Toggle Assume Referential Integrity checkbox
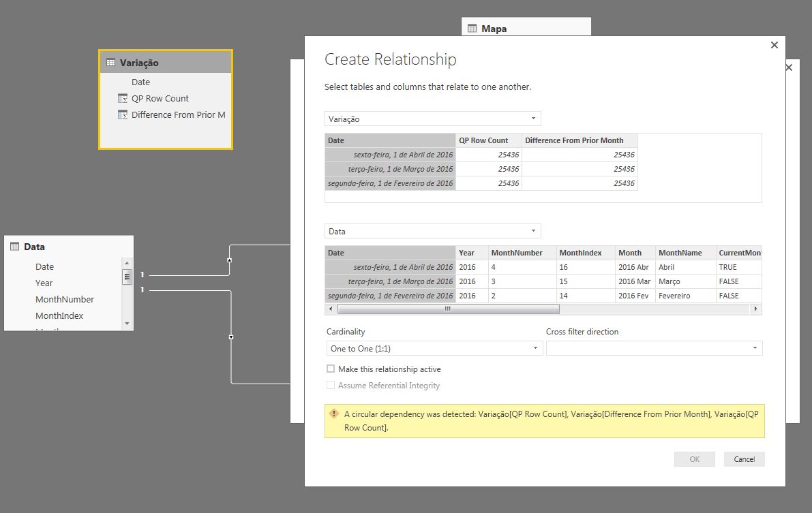 tap(331, 385)
